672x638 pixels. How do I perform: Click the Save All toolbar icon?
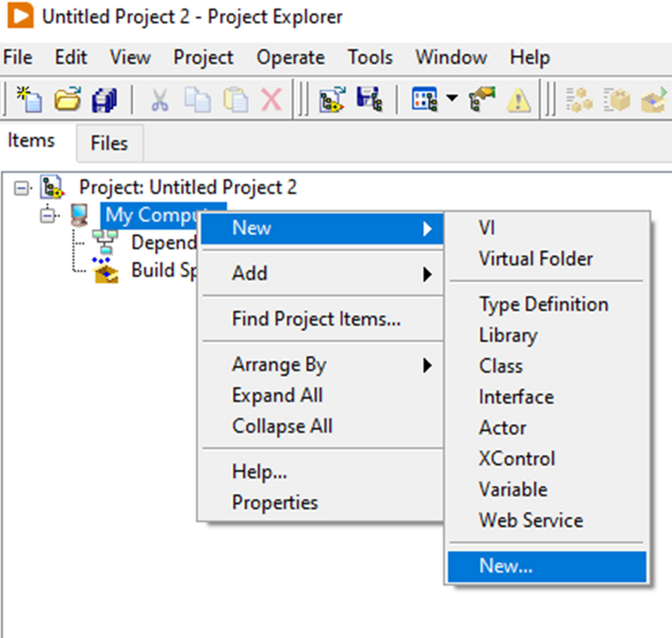tap(104, 100)
